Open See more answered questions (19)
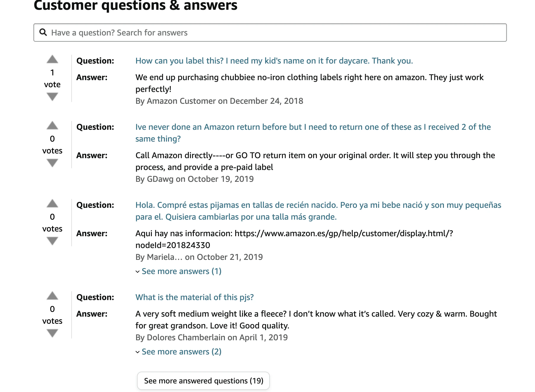The height and width of the screenshot is (392, 535). [x=204, y=381]
